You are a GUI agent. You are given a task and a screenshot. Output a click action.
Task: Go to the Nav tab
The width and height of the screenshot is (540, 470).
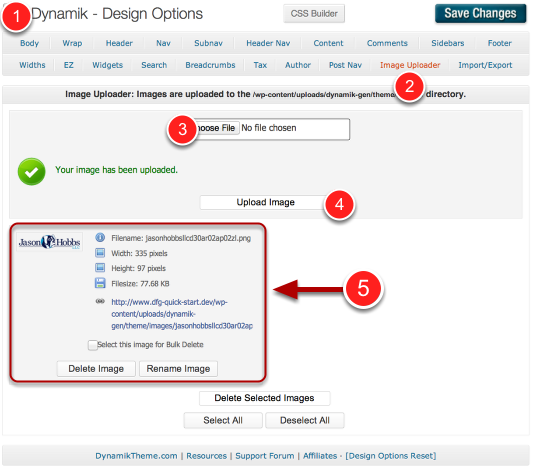point(164,43)
